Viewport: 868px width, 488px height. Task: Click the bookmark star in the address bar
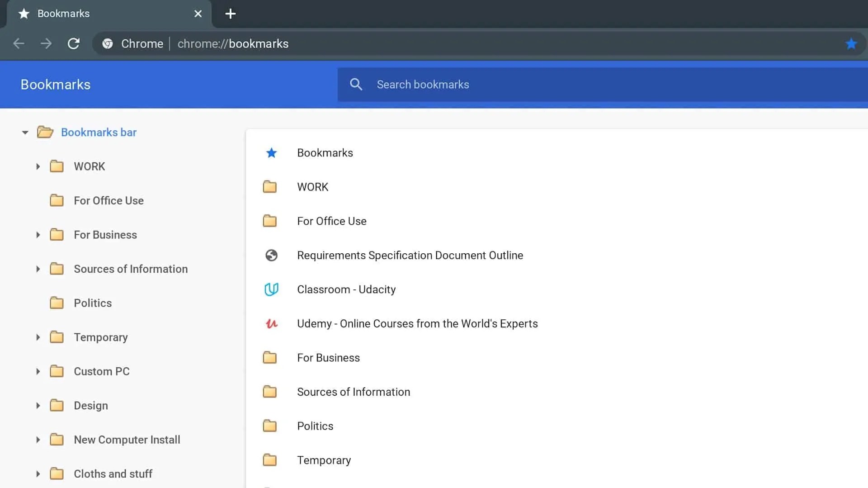coord(852,43)
